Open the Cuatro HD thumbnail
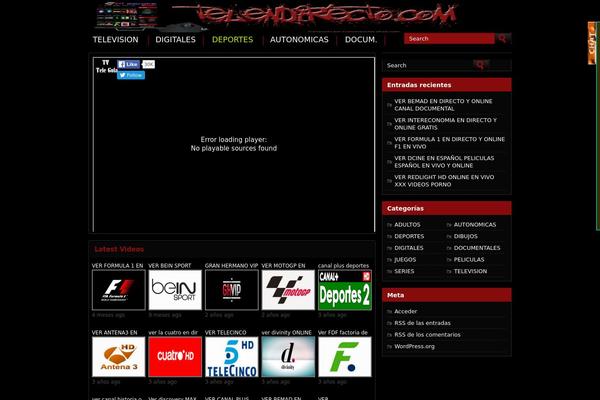This screenshot has height=400, width=600. 175,357
